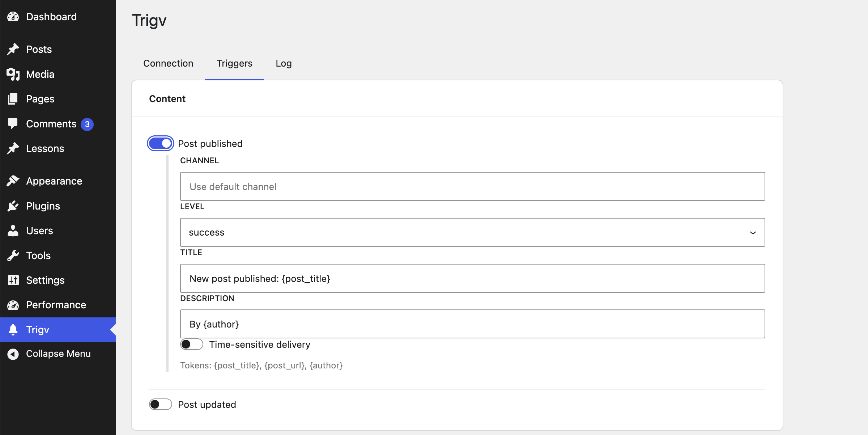Collapse the admin menu sidebar
This screenshot has height=435, width=868.
click(x=58, y=354)
